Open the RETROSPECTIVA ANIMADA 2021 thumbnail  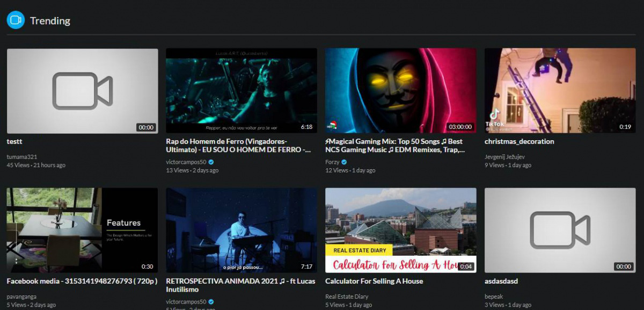(241, 230)
